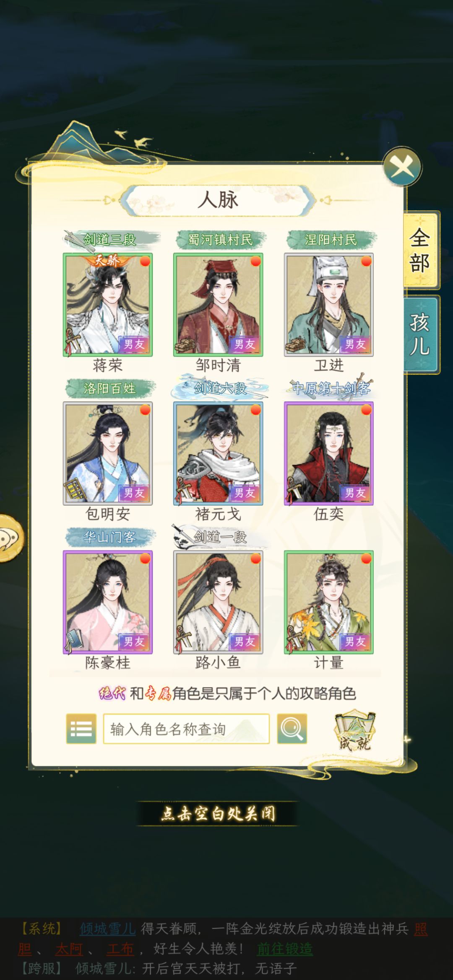Screen dimensions: 453x980
Task: Switch to the 孩儿 tab
Action: pos(421,334)
